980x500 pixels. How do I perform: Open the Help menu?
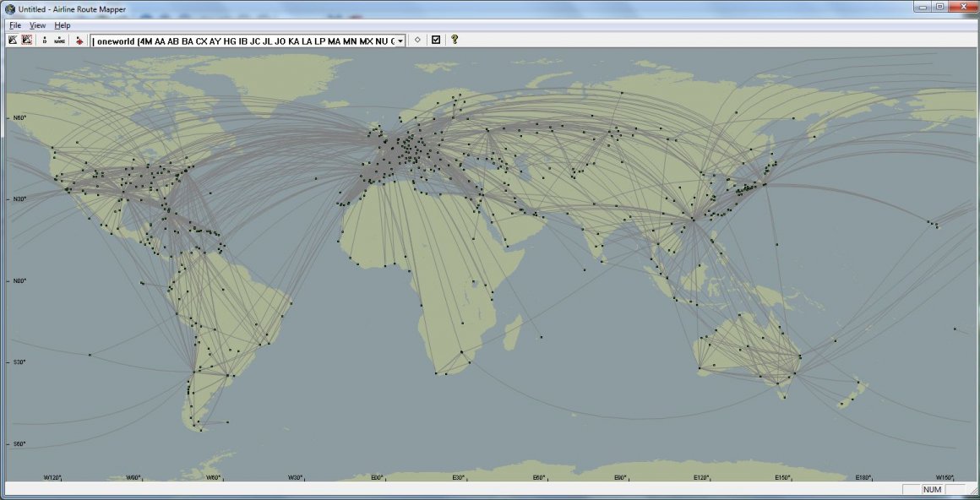(63, 25)
